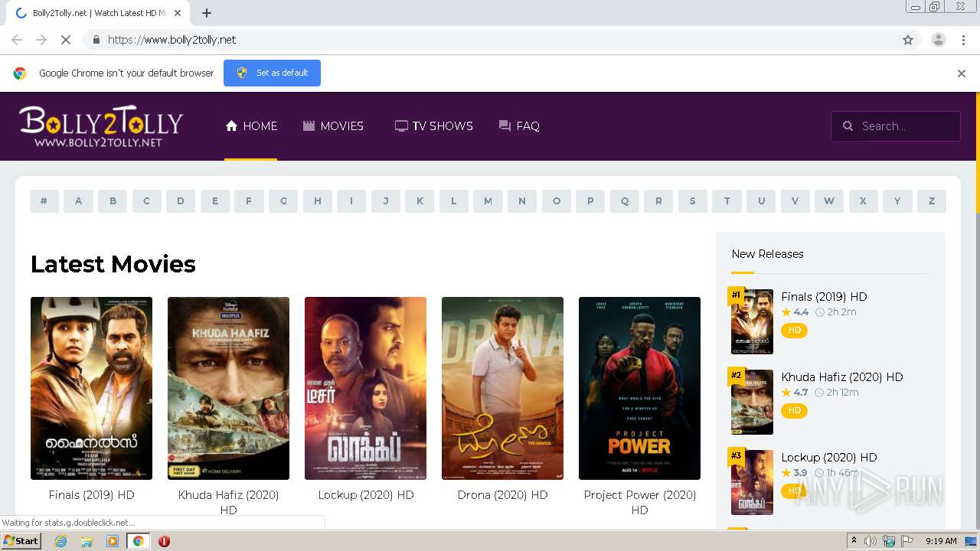Screen dimensions: 980x551
Task: Open the FAQ menu item
Action: tap(519, 126)
